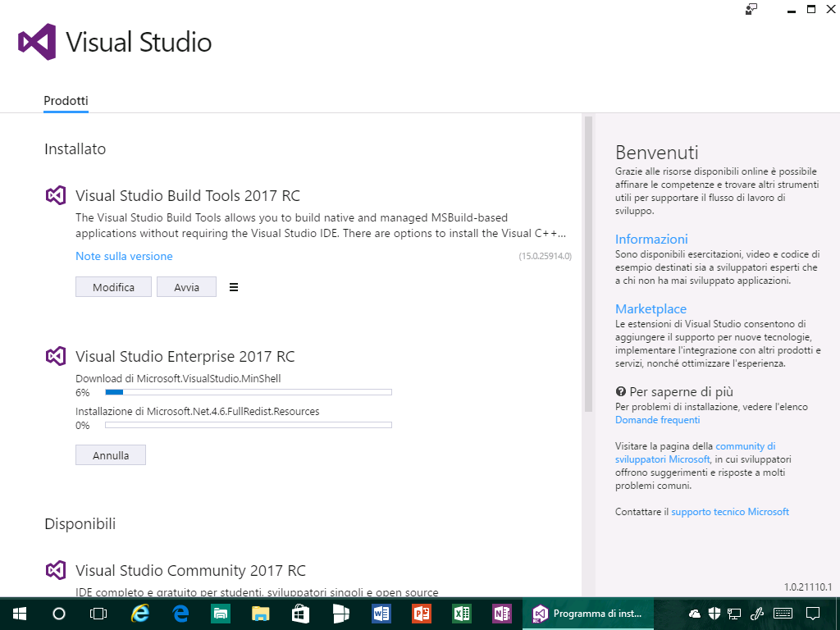The width and height of the screenshot is (840, 630).
Task: Select the Prodotti tab
Action: 66,101
